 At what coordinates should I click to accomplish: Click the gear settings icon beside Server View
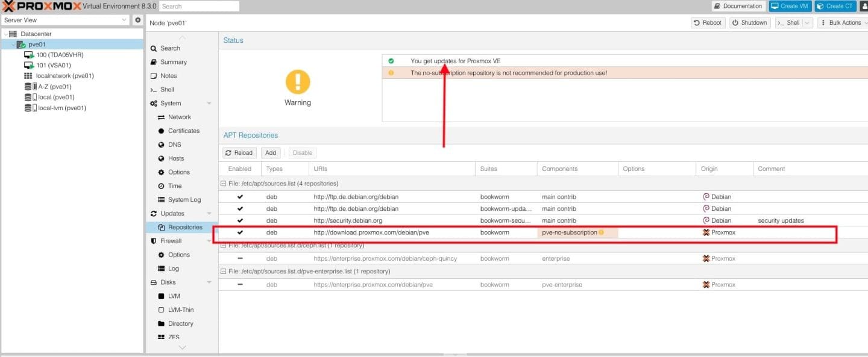[x=137, y=20]
